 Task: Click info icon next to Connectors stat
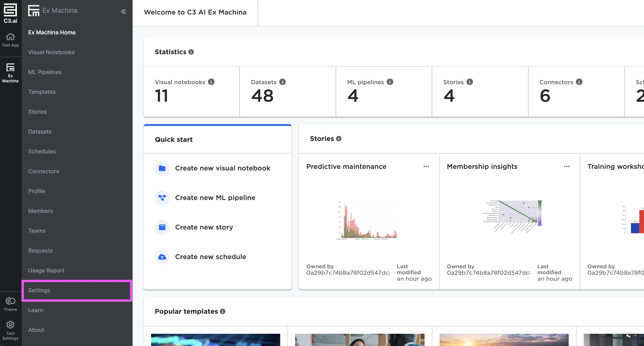[579, 82]
